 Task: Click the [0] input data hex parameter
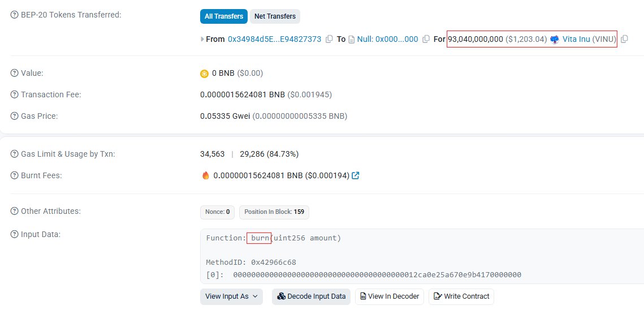click(x=364, y=274)
